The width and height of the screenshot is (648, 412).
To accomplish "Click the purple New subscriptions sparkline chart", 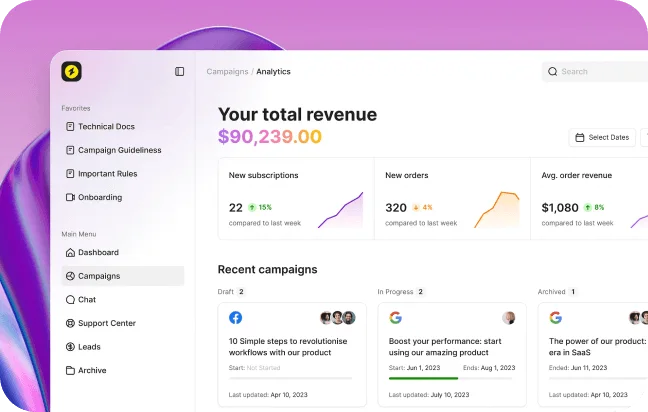I will tap(341, 210).
